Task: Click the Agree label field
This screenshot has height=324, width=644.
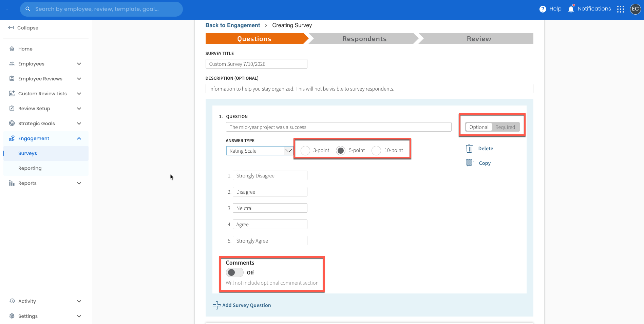Action: click(270, 224)
